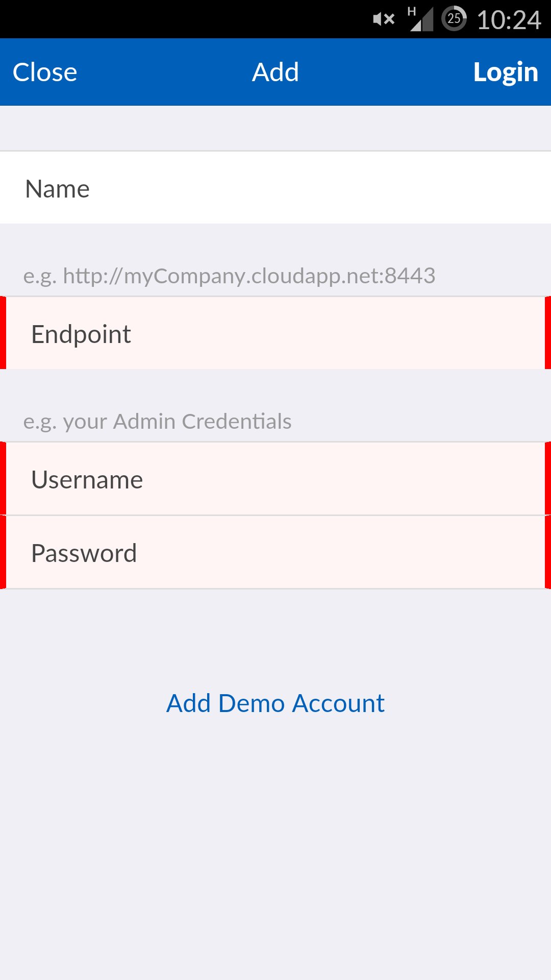Tap the Add title in header
Screen dimensions: 551x980
pos(275,72)
